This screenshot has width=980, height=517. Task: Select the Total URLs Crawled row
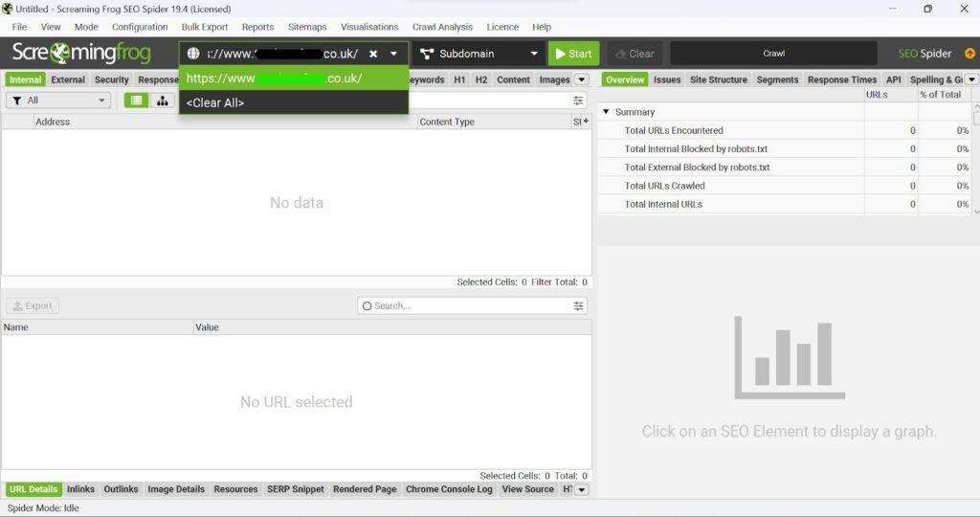784,186
